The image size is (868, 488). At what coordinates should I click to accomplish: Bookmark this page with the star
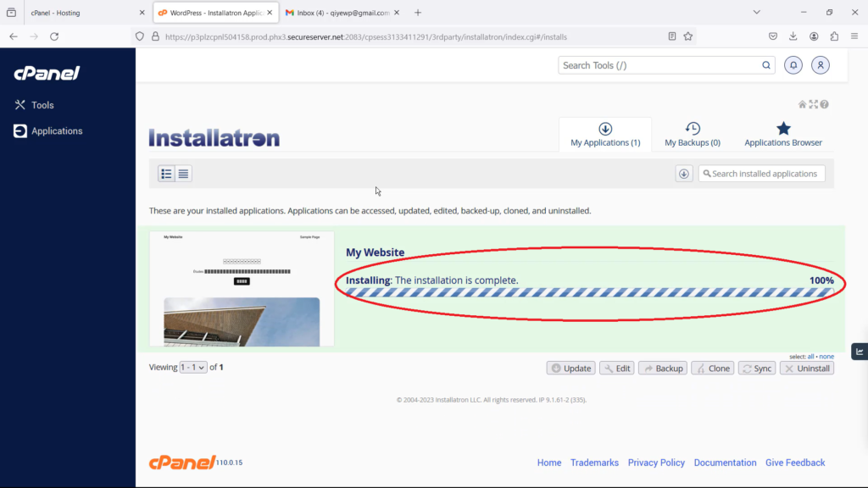[x=688, y=36]
